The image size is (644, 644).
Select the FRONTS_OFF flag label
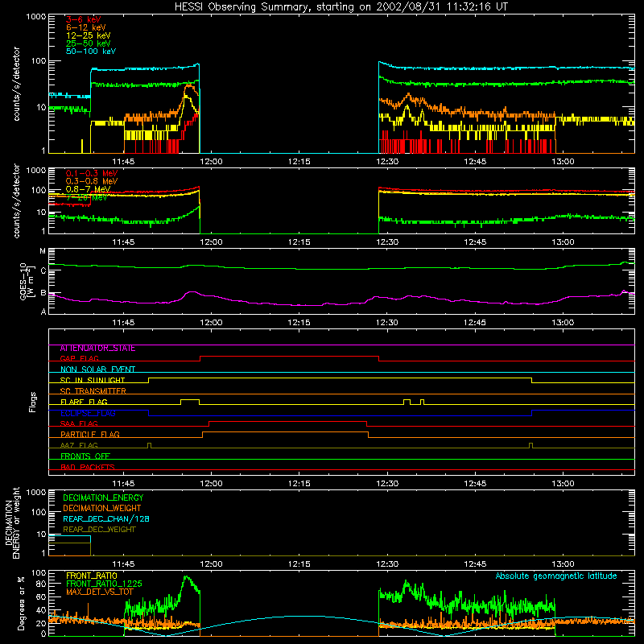tap(85, 456)
